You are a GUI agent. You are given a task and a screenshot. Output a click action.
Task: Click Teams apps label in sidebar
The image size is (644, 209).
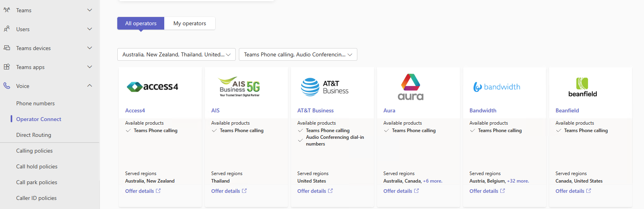tap(30, 67)
